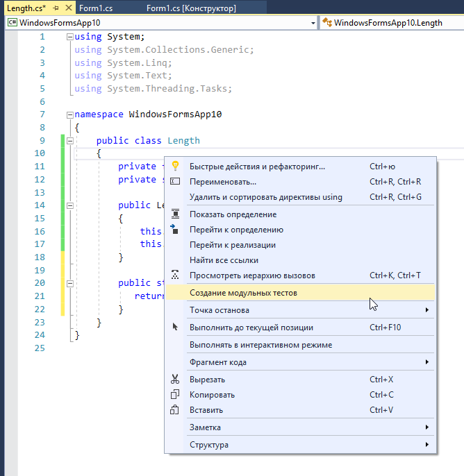Open the Form1.cs [Конструктор] tab
The height and width of the screenshot is (476, 464).
click(191, 8)
